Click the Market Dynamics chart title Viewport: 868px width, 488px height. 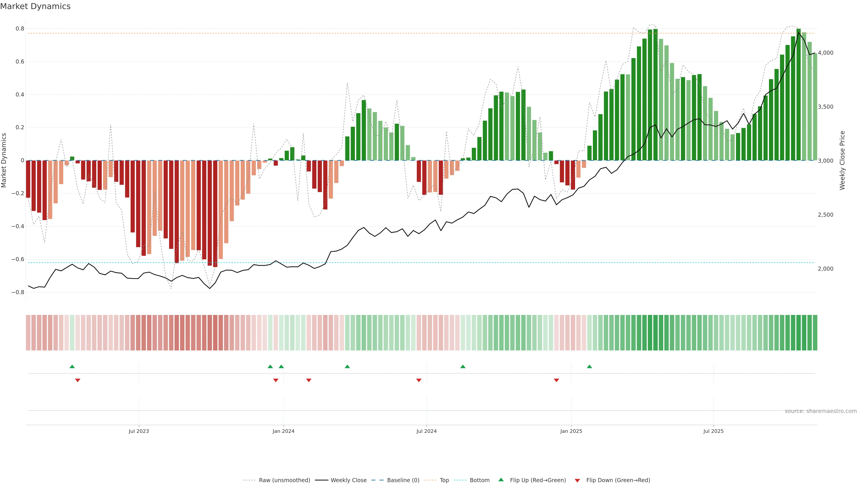pyautogui.click(x=35, y=6)
